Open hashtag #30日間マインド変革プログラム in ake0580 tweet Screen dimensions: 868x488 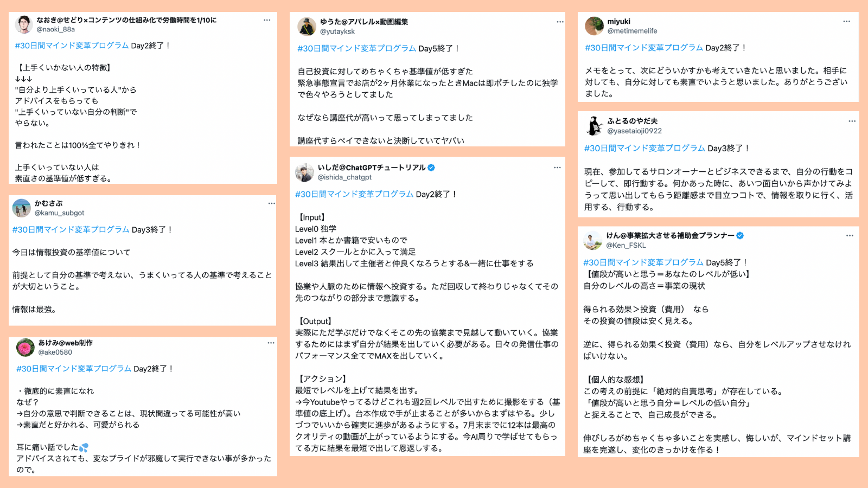74,369
